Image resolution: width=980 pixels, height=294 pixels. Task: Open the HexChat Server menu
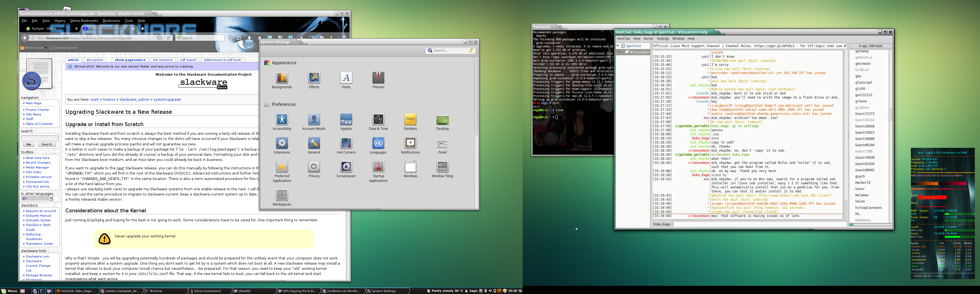pos(648,38)
